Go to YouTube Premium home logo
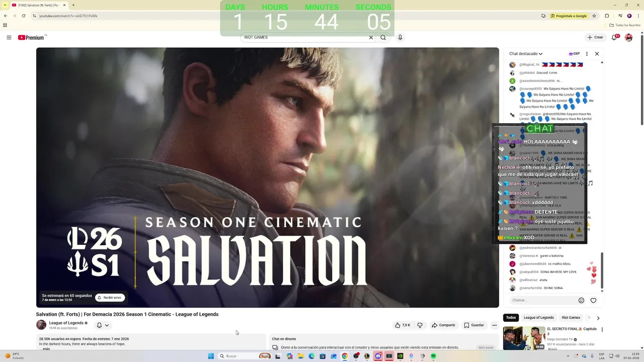This screenshot has height=362, width=644. click(x=31, y=38)
